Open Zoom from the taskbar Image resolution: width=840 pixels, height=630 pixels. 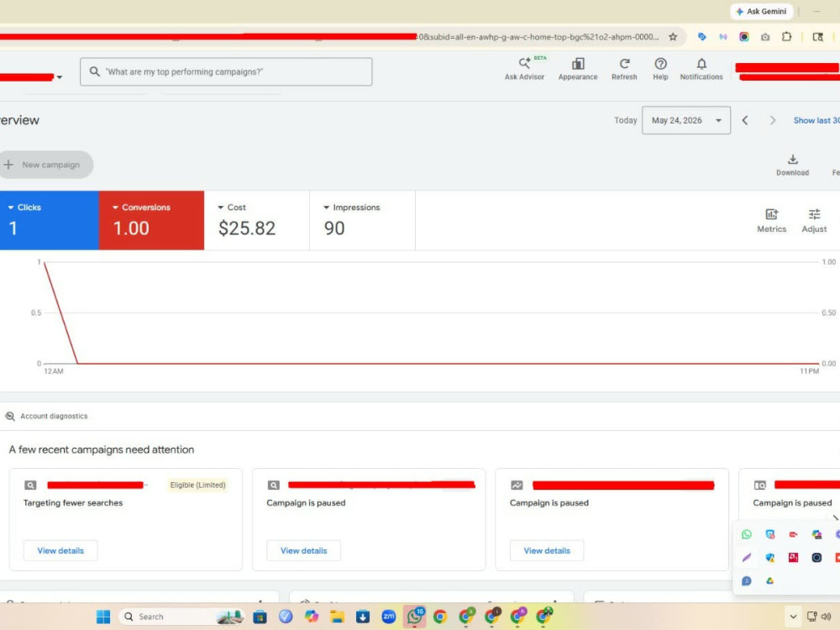point(388,617)
